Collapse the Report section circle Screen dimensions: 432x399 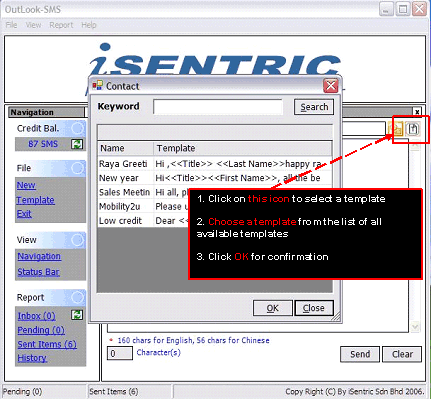[78, 297]
